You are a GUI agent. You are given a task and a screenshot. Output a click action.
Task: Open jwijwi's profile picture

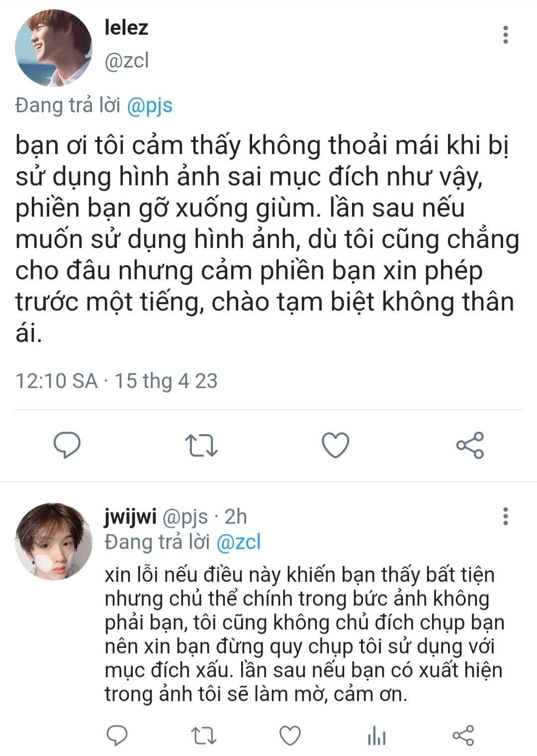[x=54, y=541]
